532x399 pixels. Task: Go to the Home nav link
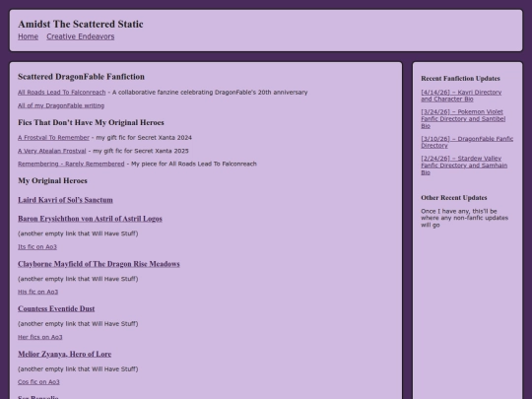coord(28,36)
